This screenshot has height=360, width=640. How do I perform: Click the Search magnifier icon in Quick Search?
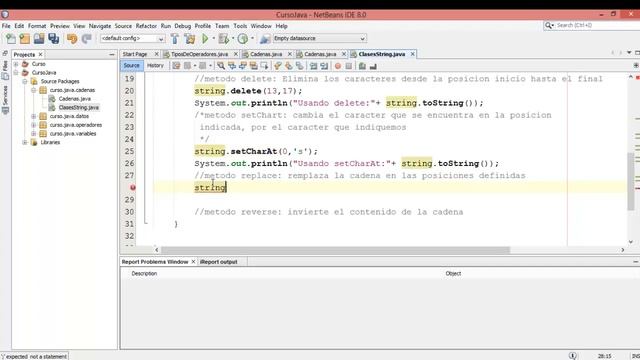click(549, 25)
